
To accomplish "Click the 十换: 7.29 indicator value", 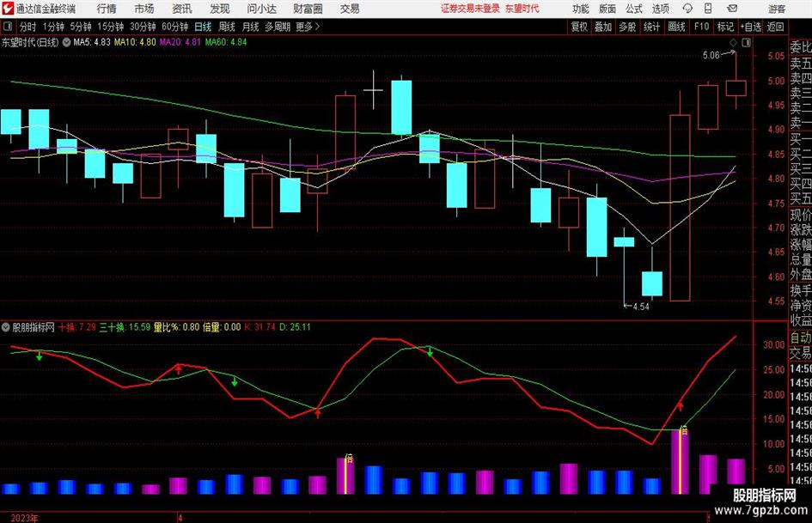I will tap(76, 327).
